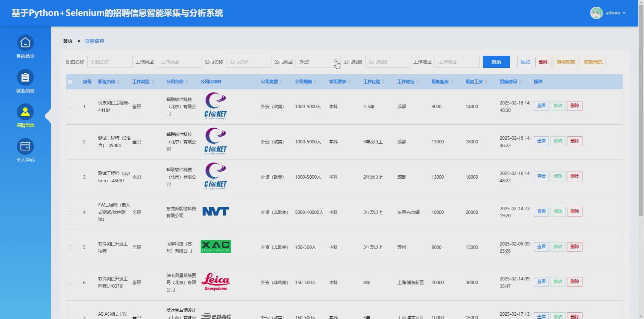Click the 公司规模 search input
Image resolution: width=644 pixels, height=319 pixels.
click(387, 62)
